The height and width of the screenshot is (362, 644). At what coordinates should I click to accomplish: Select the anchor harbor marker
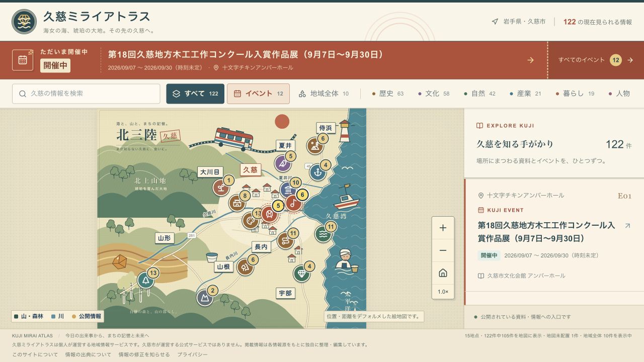[317, 172]
